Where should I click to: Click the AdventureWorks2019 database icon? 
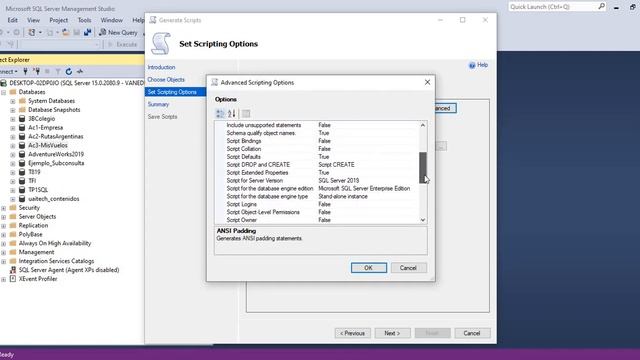click(x=22, y=154)
